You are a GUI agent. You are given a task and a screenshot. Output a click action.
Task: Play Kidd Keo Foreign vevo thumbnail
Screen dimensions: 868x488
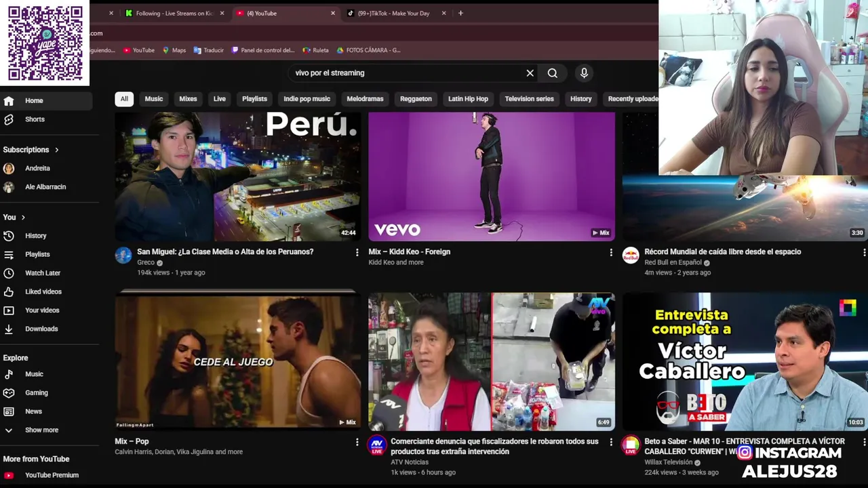coord(492,177)
